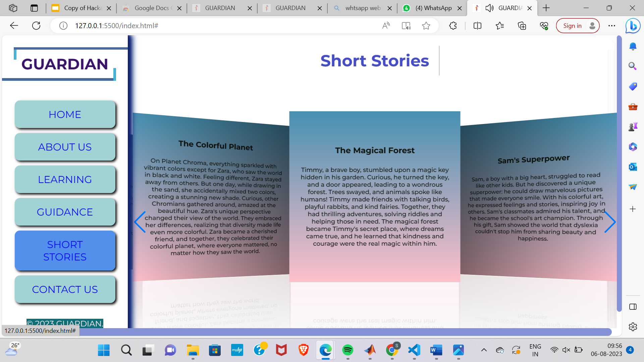
Task: Expand hidden system tray icons chevron
Action: coord(484,350)
